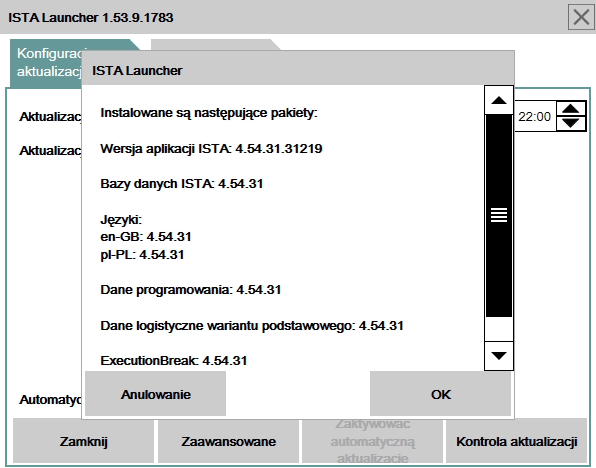Viewport: 596px width, 468px height.
Task: Decrease the 22:00 time with down arrow
Action: [x=571, y=123]
